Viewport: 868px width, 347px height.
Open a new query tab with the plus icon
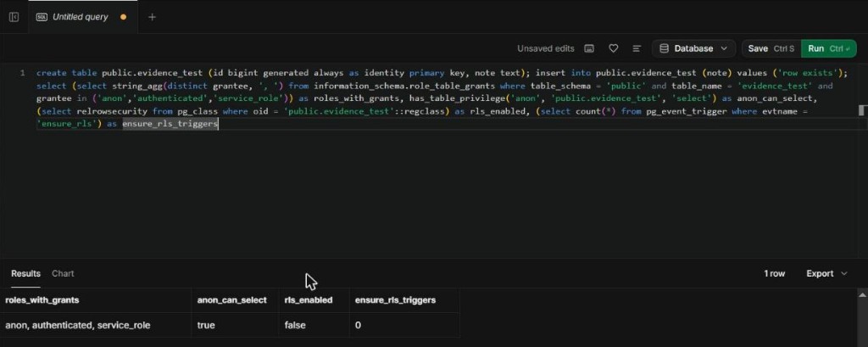pos(153,17)
